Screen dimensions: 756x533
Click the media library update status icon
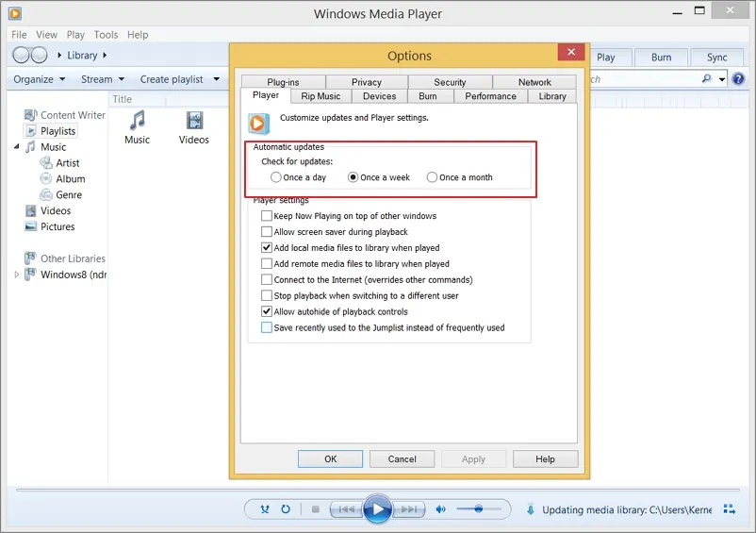[x=531, y=509]
